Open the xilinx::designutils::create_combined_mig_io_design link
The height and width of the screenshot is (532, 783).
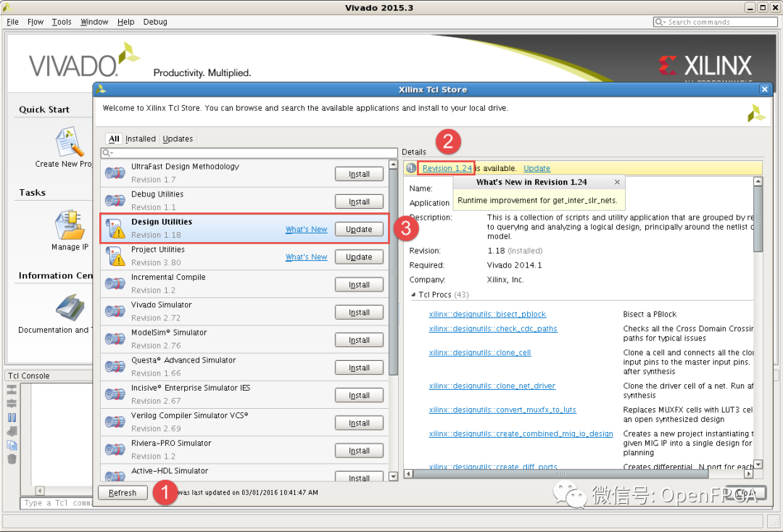[x=521, y=434]
